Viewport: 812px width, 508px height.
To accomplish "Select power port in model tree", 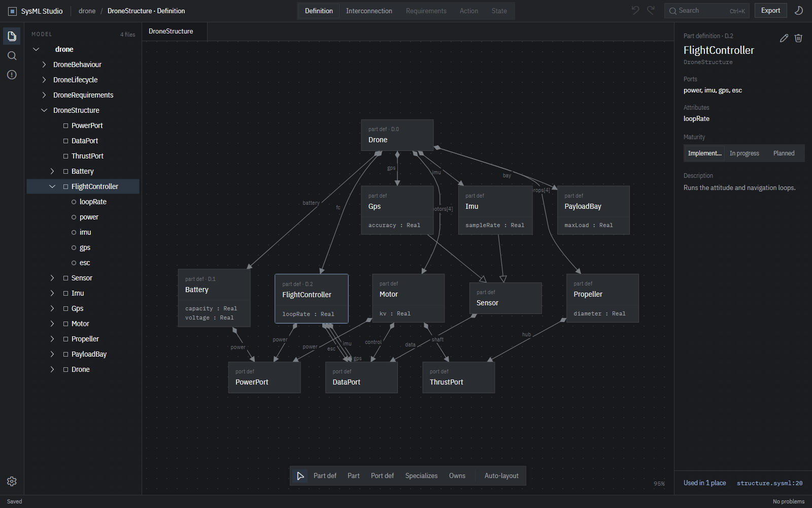I will point(89,217).
